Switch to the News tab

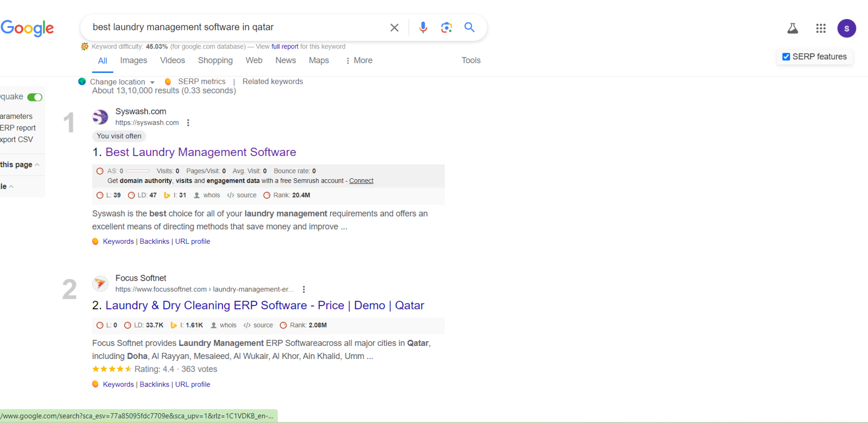[x=285, y=61]
